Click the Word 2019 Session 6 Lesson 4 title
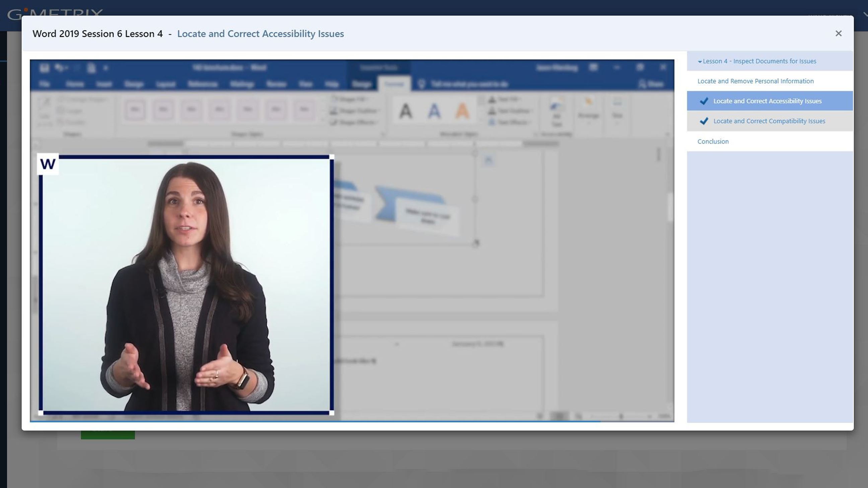The image size is (868, 488). [x=97, y=34]
